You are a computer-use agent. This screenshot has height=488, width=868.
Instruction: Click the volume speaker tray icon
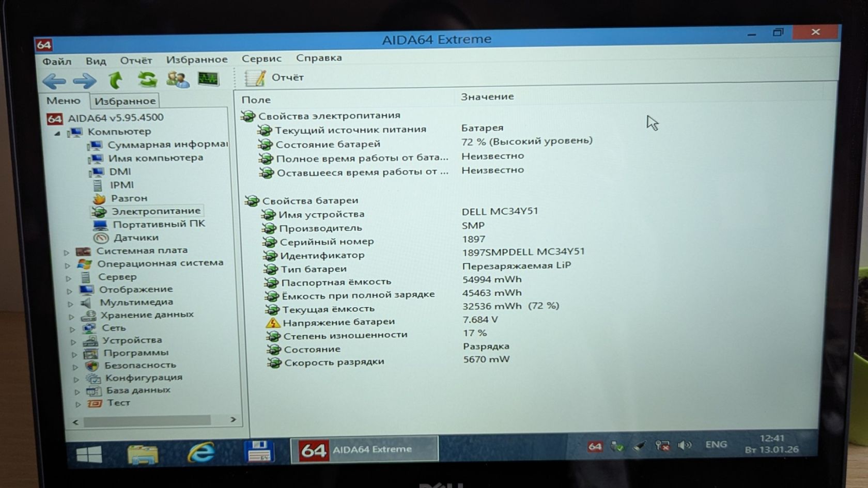click(x=685, y=445)
